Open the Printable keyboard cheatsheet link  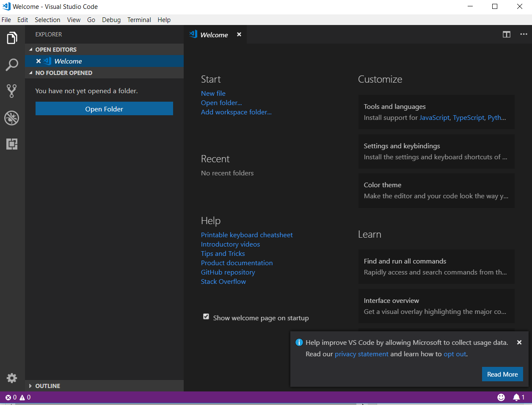[x=247, y=235]
